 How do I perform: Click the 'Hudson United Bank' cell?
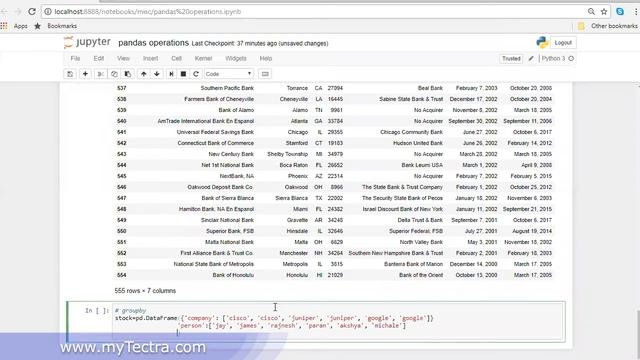click(x=418, y=143)
